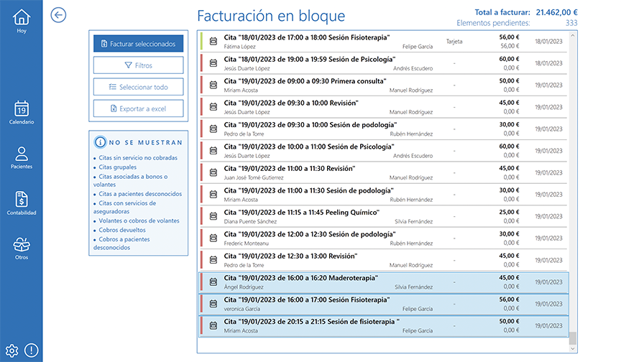Click Volantes o cobros de volantes note
The image size is (644, 362).
[x=139, y=221]
